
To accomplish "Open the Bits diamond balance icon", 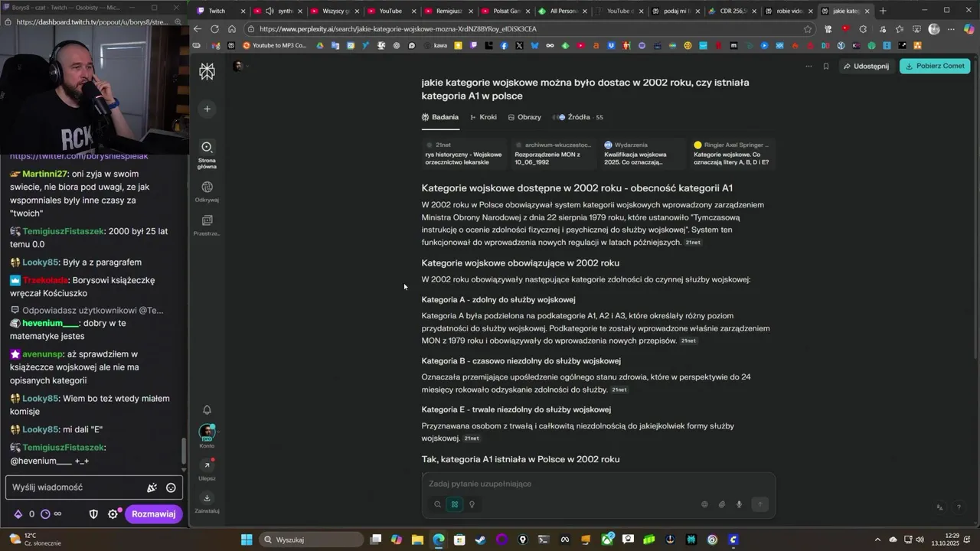I will point(18,514).
